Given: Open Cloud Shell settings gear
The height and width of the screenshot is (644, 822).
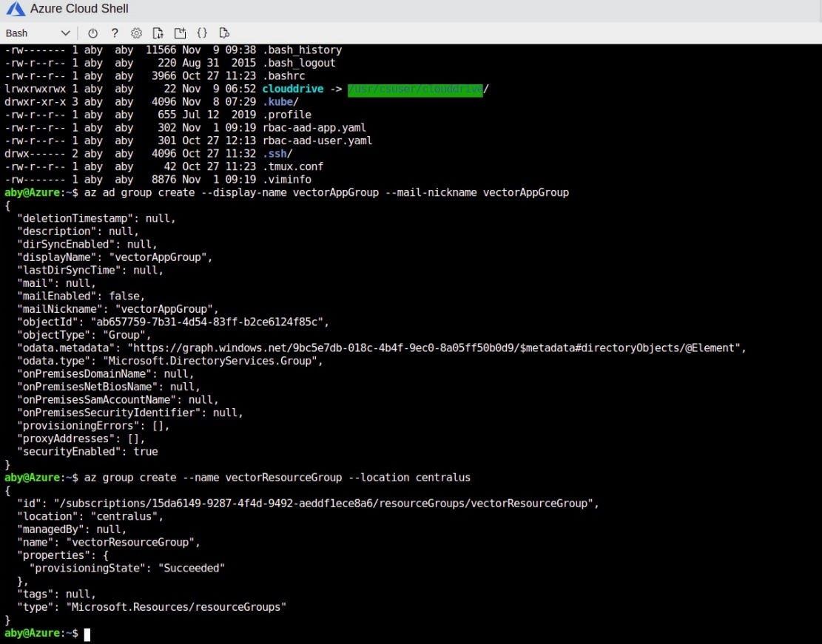Looking at the screenshot, I should (x=136, y=33).
